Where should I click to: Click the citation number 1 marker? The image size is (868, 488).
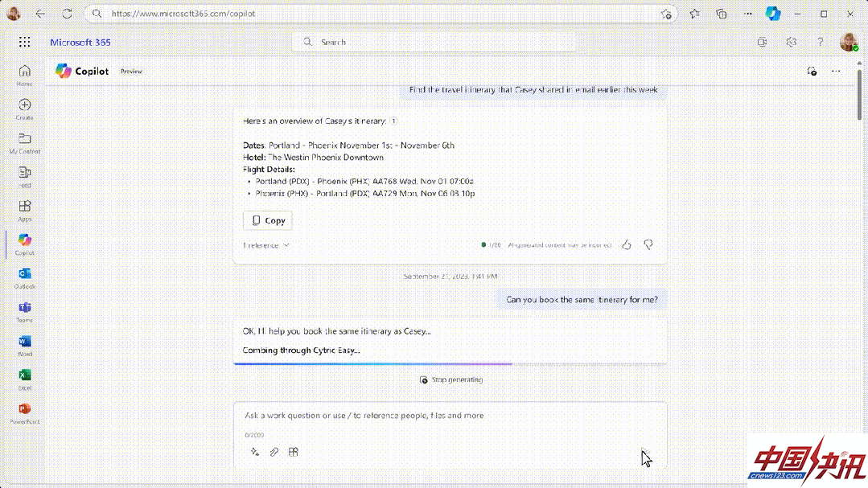(x=393, y=121)
